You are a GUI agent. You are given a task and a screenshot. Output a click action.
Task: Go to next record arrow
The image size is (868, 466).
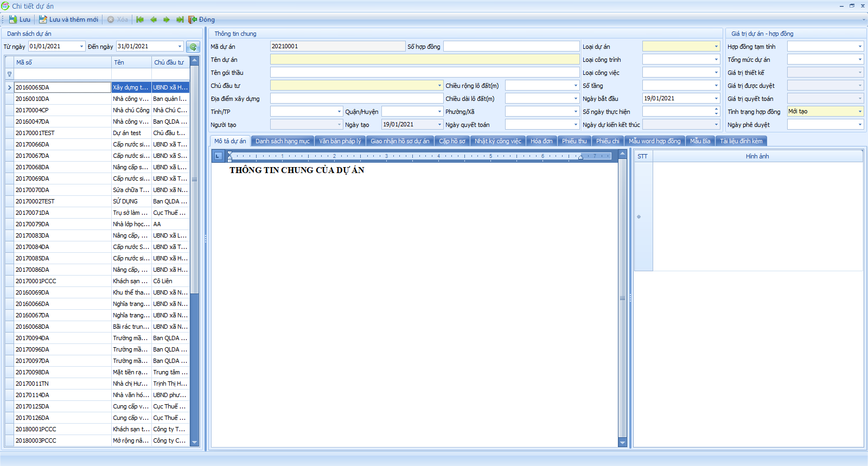pos(167,20)
